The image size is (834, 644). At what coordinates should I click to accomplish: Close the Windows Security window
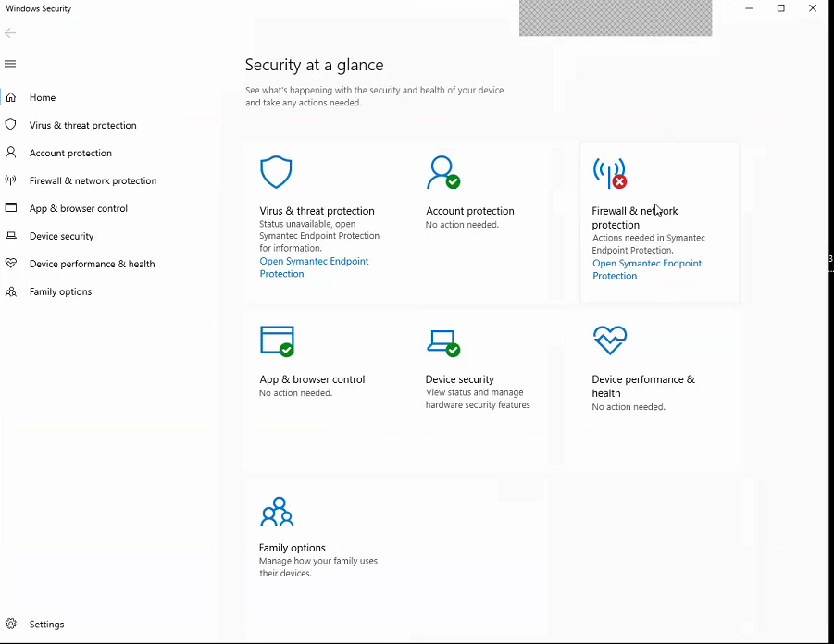(813, 8)
